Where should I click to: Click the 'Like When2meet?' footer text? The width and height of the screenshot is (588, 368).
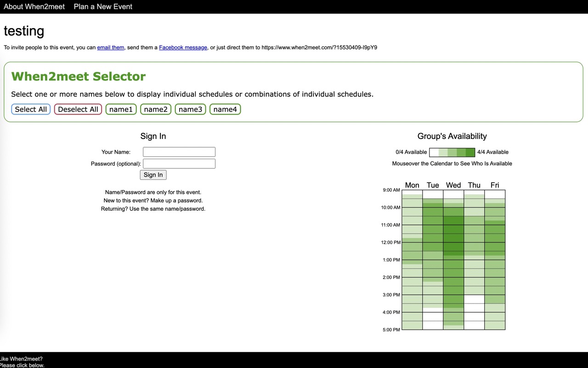21,359
